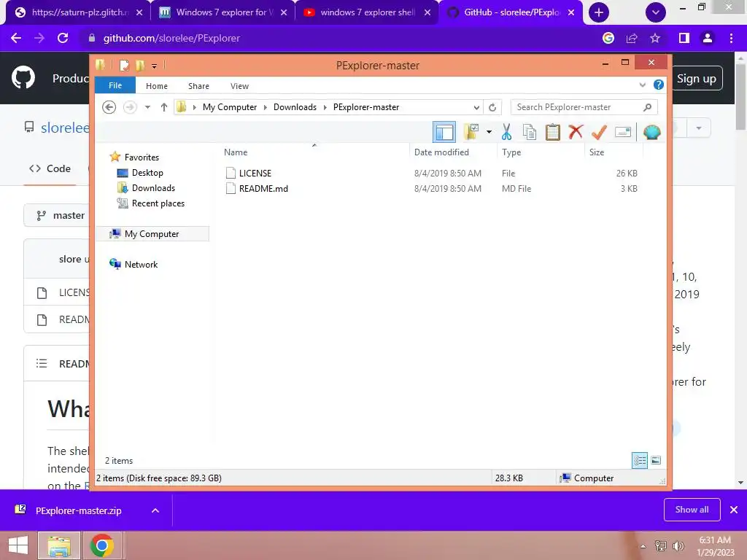The height and width of the screenshot is (560, 747).
Task: Open the Chrome profile icon
Action: pyautogui.click(x=708, y=38)
